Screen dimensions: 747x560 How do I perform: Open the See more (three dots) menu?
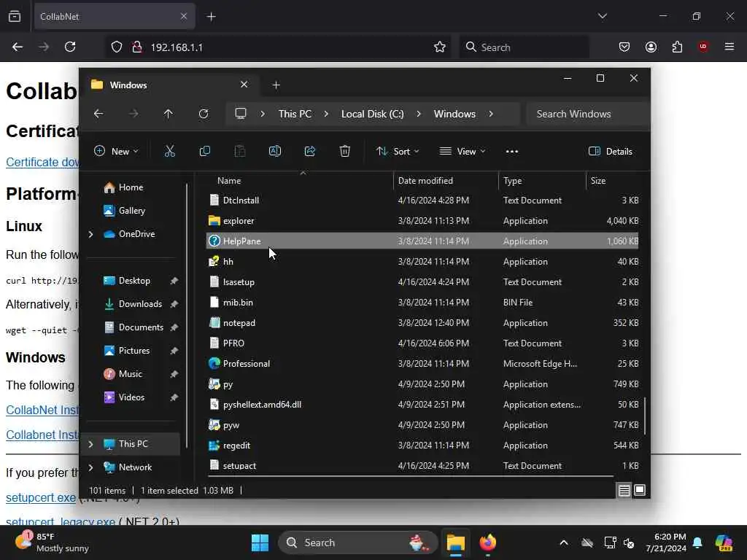coord(511,152)
